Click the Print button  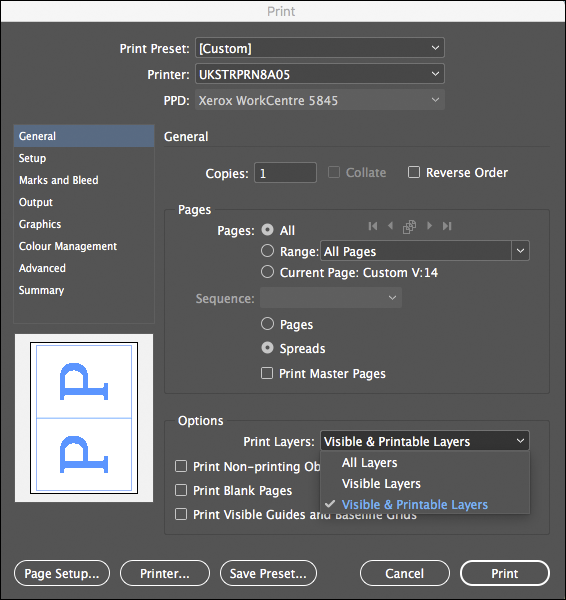505,573
